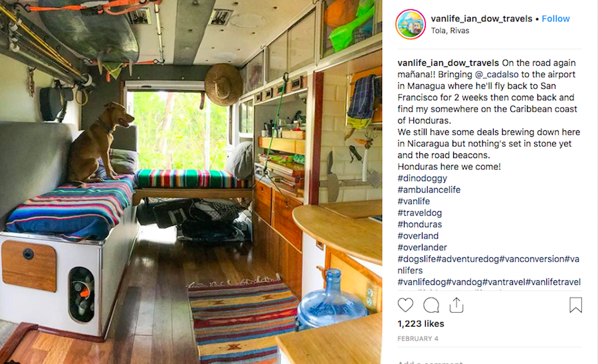This screenshot has width=598, height=364.
Task: Like the post with heart icon
Action: [405, 306]
